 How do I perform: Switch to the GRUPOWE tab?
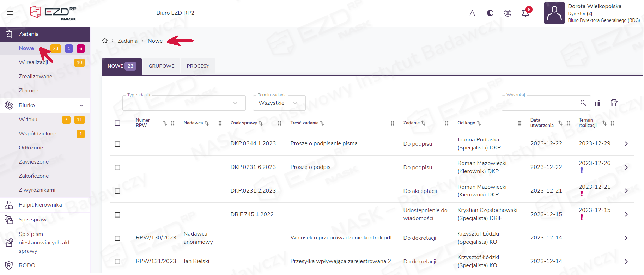(x=161, y=66)
